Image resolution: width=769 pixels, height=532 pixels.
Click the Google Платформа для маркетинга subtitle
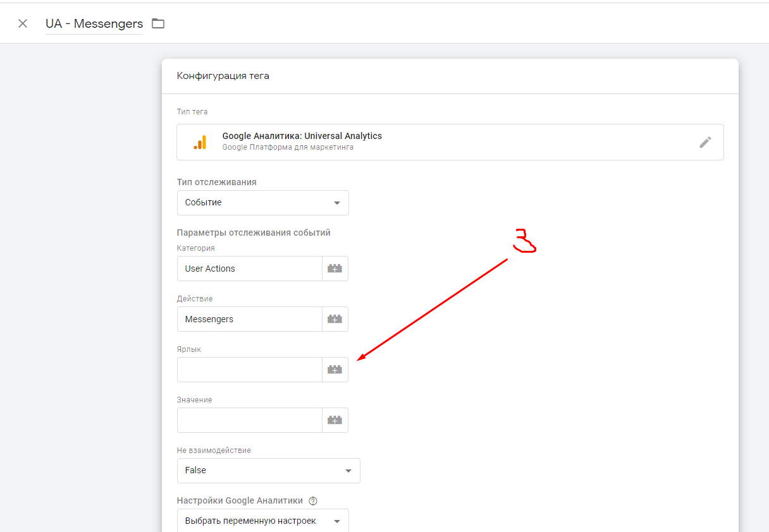288,147
